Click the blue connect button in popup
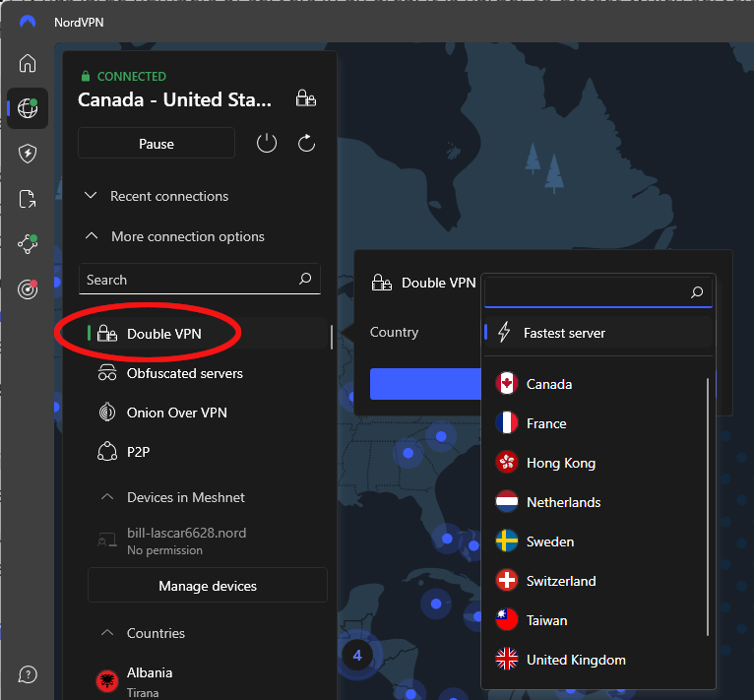 tap(425, 383)
